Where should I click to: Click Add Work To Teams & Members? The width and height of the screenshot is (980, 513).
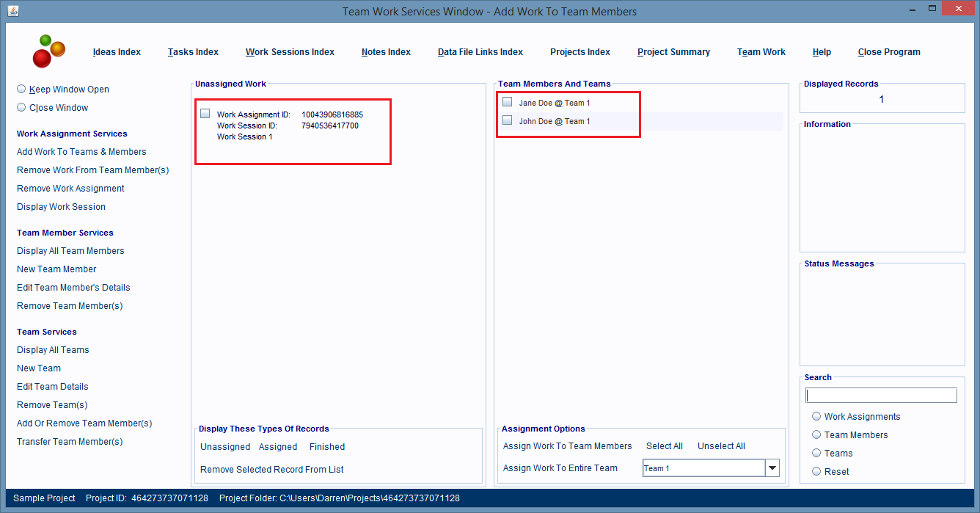pyautogui.click(x=81, y=152)
